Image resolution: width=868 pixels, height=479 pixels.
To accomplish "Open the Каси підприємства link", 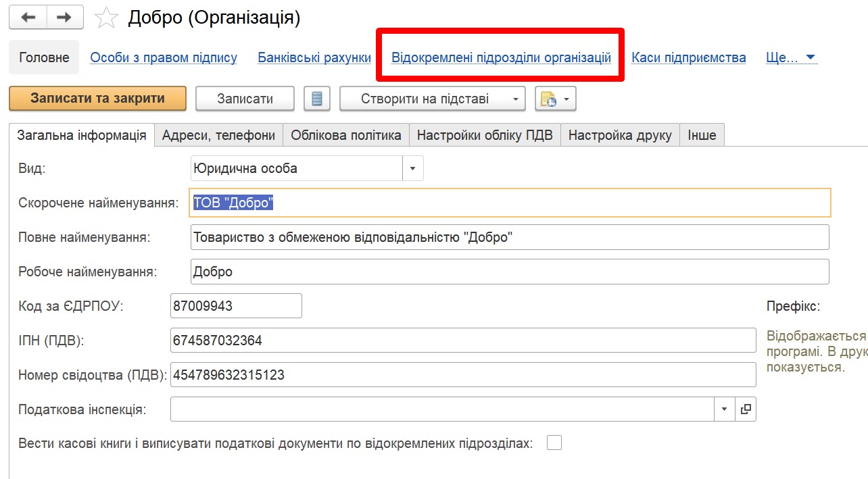I will click(689, 57).
